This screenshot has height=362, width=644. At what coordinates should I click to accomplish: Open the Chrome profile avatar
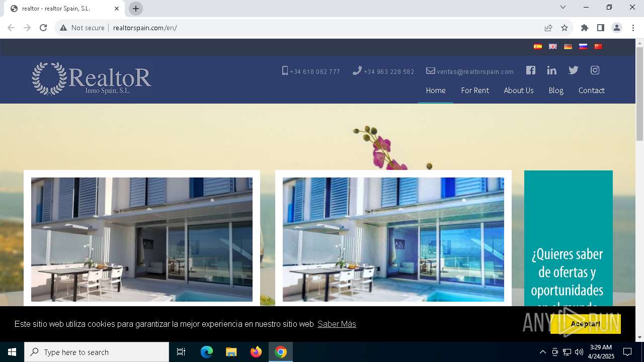tap(617, 28)
